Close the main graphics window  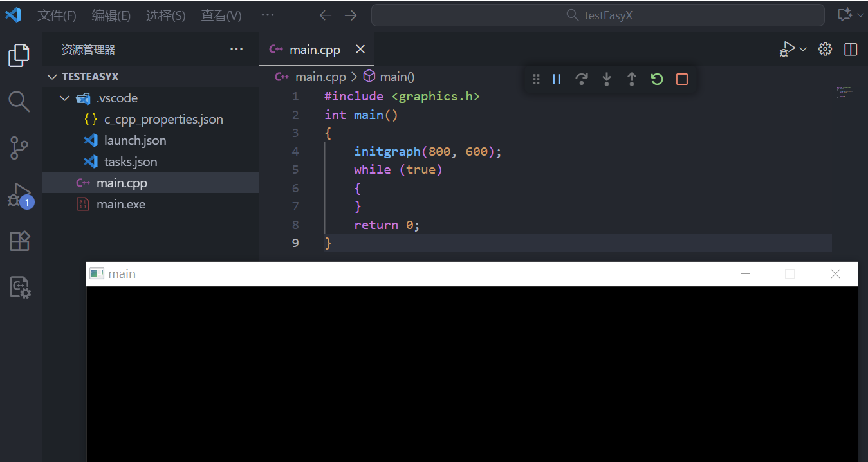pyautogui.click(x=835, y=274)
